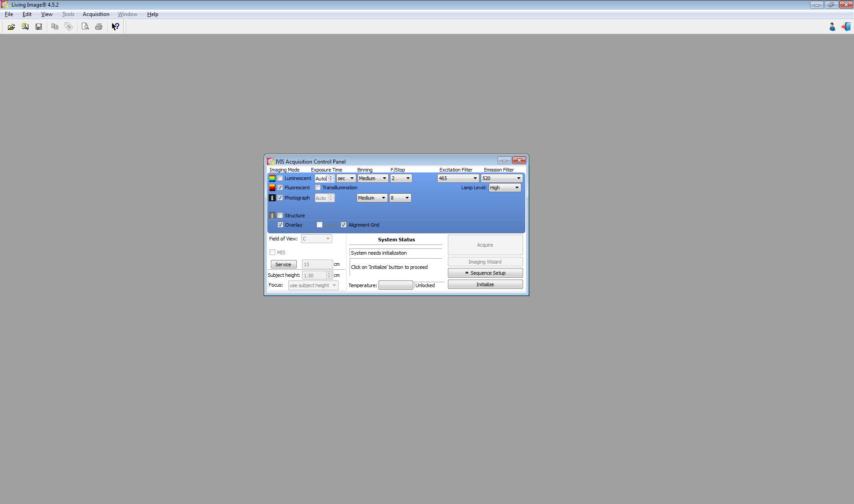Uncheck the Fluorescent imaging mode checkbox
Image resolution: width=854 pixels, height=504 pixels.
tap(280, 188)
